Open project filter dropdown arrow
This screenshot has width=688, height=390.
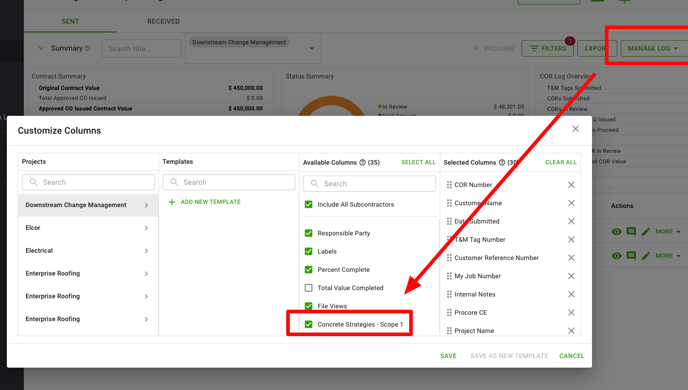click(312, 48)
